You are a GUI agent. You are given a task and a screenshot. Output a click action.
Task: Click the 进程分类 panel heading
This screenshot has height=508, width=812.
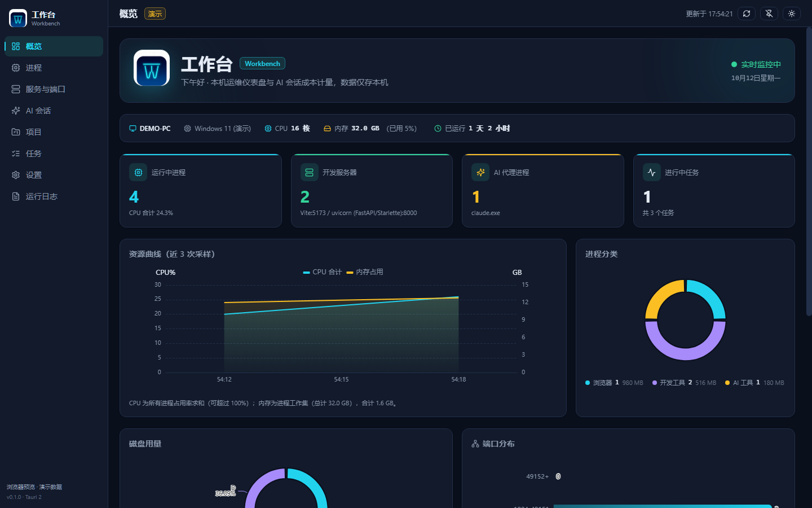(x=602, y=254)
